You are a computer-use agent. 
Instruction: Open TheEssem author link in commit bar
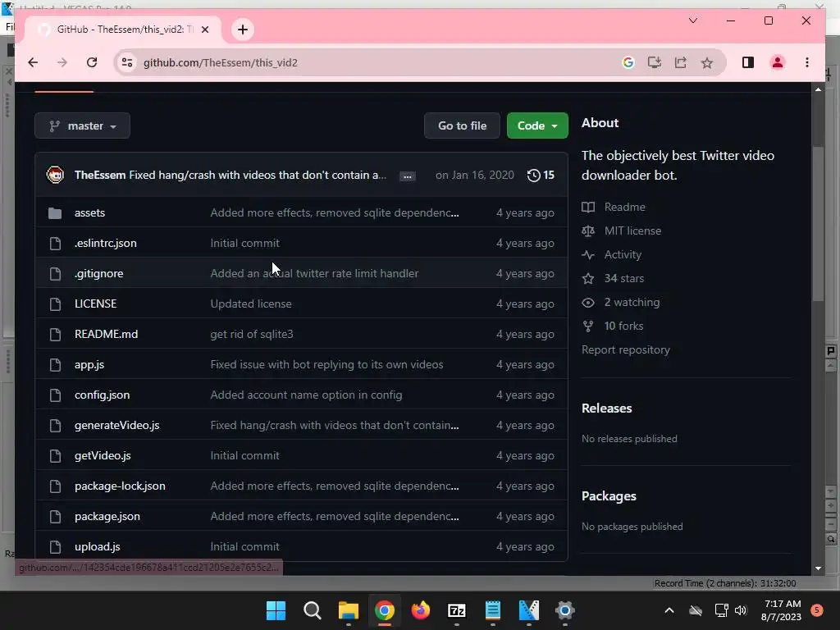click(x=99, y=176)
